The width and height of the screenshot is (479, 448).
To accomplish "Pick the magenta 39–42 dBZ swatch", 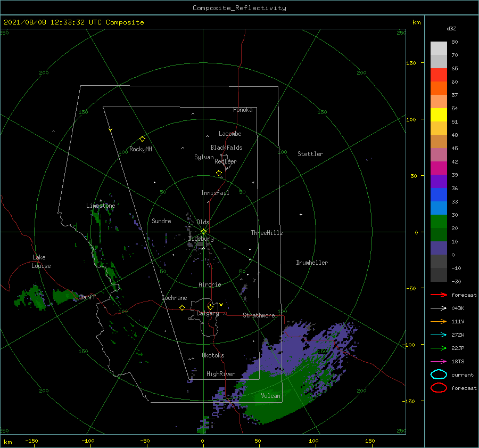I will coord(439,168).
